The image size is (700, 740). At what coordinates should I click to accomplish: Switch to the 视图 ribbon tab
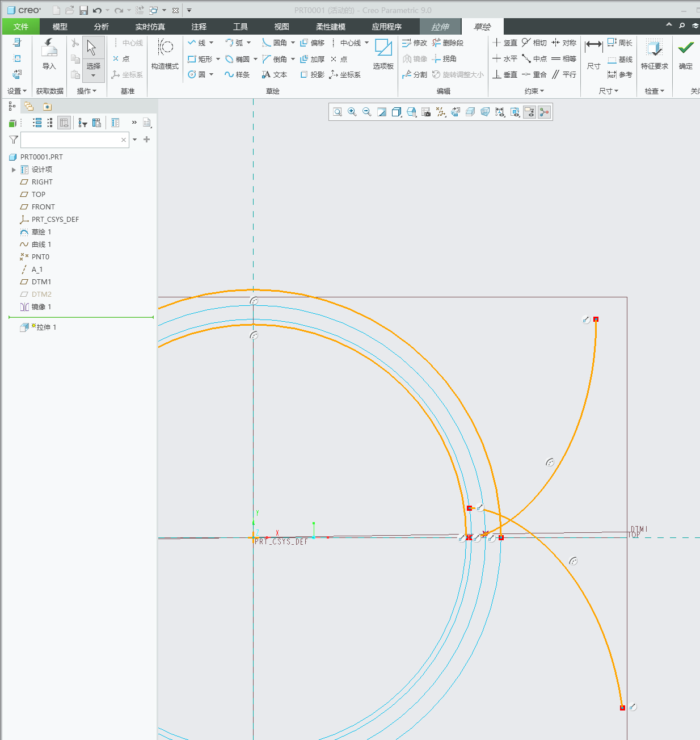pos(282,27)
